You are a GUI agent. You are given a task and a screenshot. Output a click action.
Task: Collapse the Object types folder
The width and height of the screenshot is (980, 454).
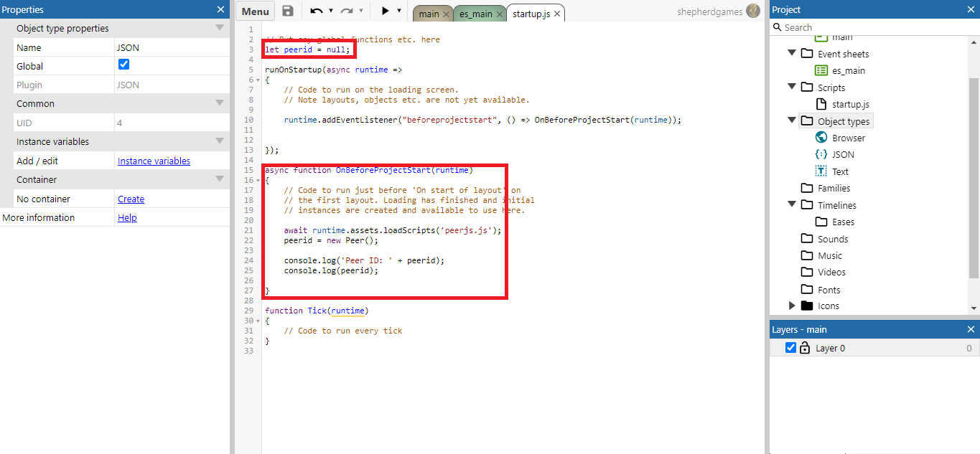point(792,120)
